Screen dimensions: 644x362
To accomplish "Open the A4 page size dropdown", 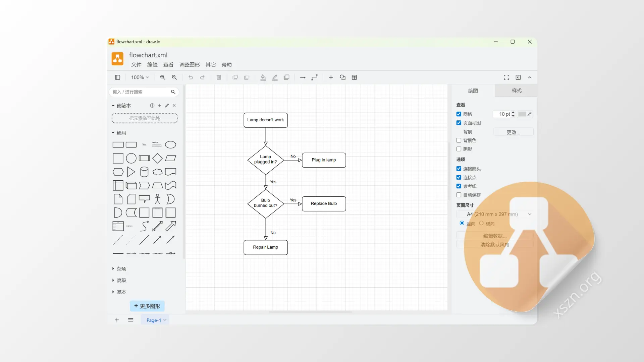I will (x=496, y=214).
